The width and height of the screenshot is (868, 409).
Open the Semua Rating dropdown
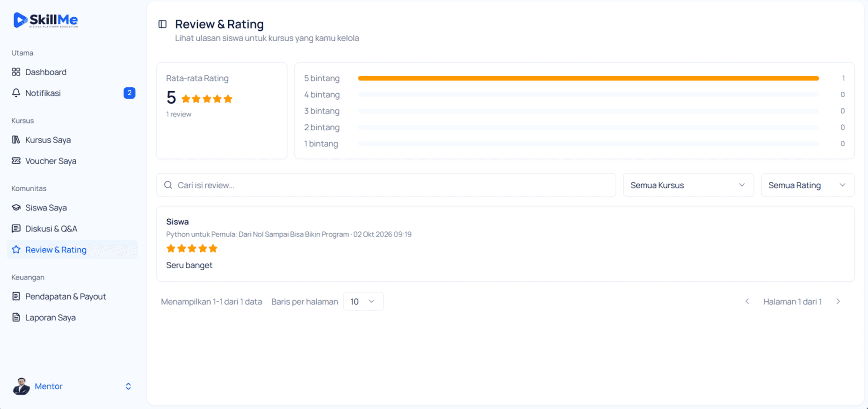[807, 185]
